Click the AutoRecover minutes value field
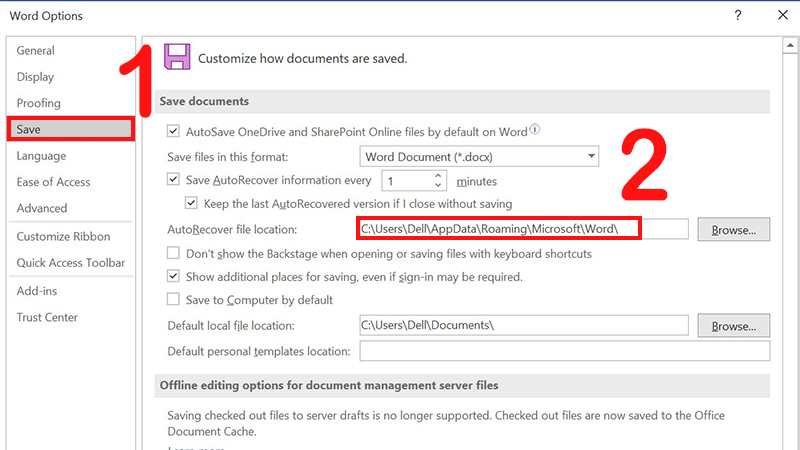This screenshot has height=450, width=800. point(408,181)
